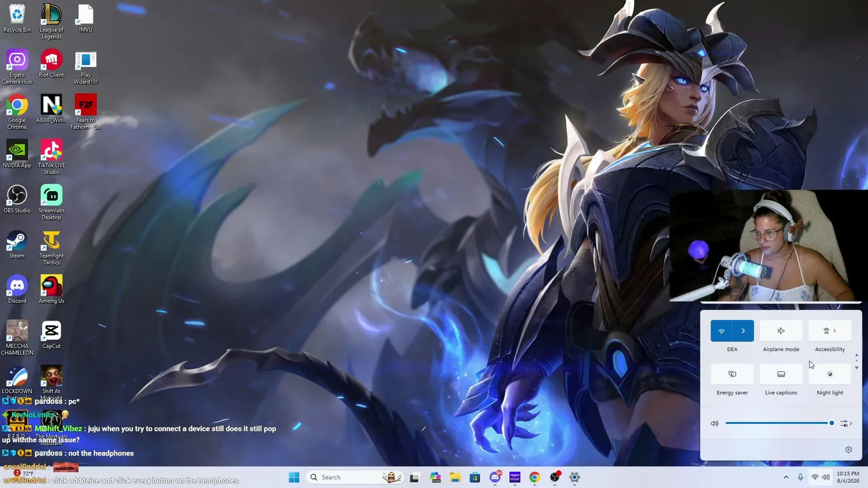868x488 pixels.
Task: Open Microsoft 365 Copilot on the taskbar
Action: (x=435, y=477)
